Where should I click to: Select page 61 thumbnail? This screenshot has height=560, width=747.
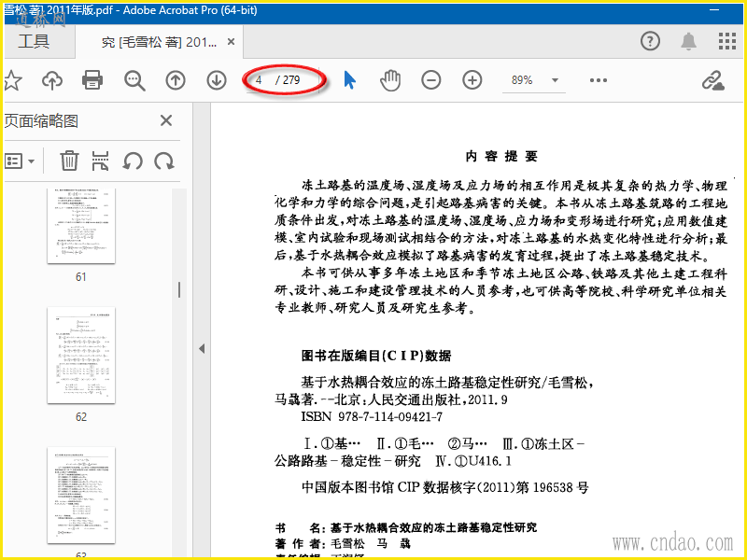pyautogui.click(x=81, y=226)
